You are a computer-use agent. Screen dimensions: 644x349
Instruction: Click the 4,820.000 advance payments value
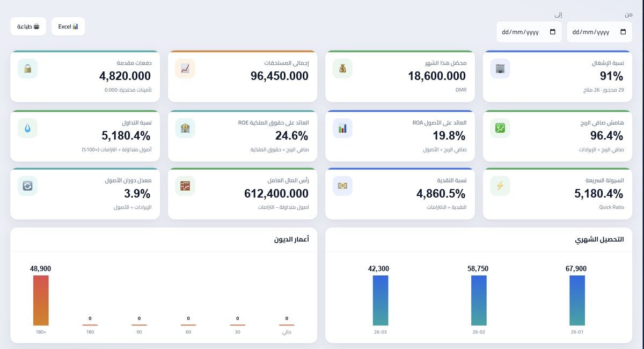coord(126,76)
